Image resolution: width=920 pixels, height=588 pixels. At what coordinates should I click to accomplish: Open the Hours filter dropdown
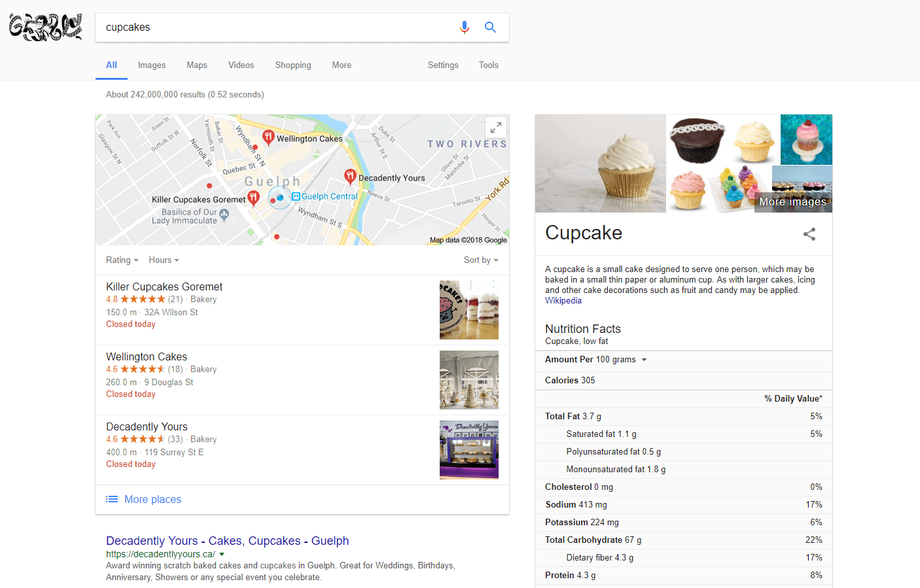click(164, 260)
